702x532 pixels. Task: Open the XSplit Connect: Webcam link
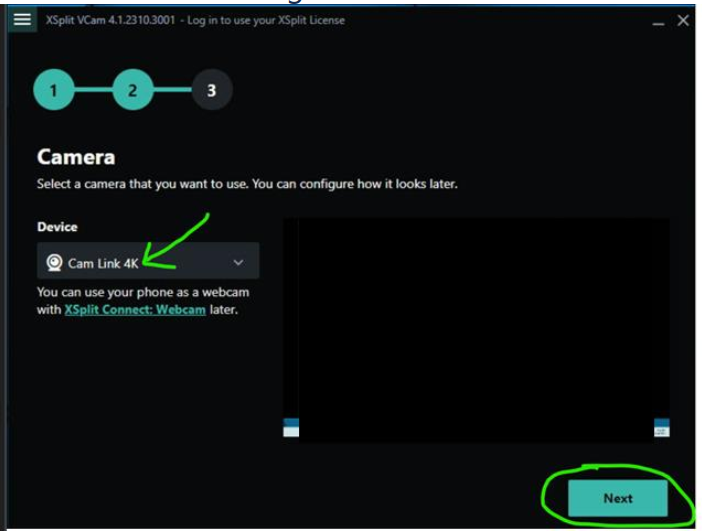(135, 309)
